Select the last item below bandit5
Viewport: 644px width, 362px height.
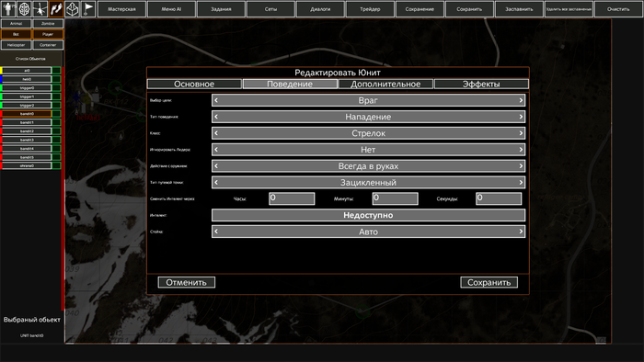pos(27,165)
